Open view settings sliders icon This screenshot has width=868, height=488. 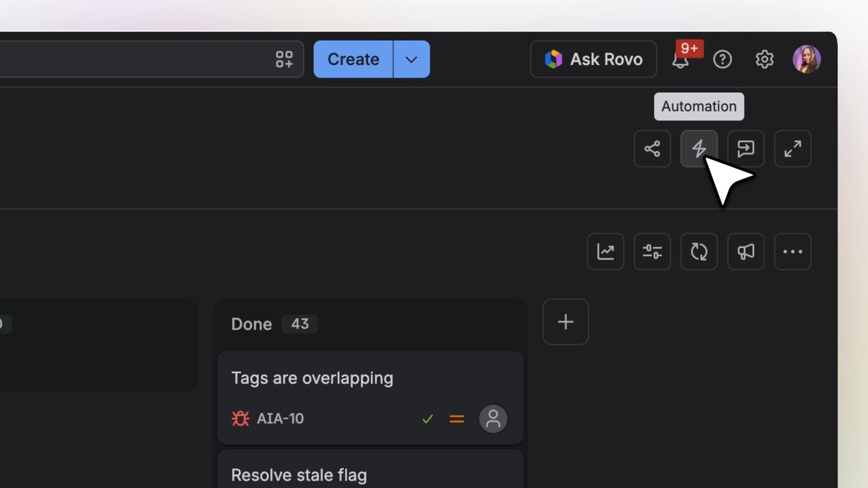pos(652,252)
